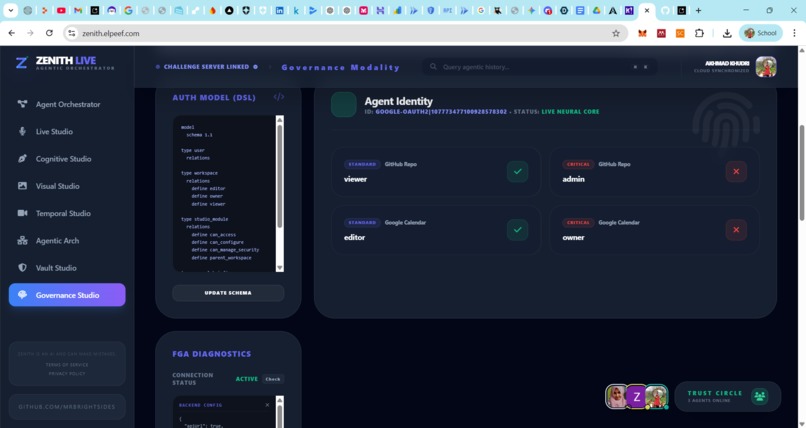The image size is (806, 428).
Task: Switch to the GitHub tab
Action: (665, 10)
